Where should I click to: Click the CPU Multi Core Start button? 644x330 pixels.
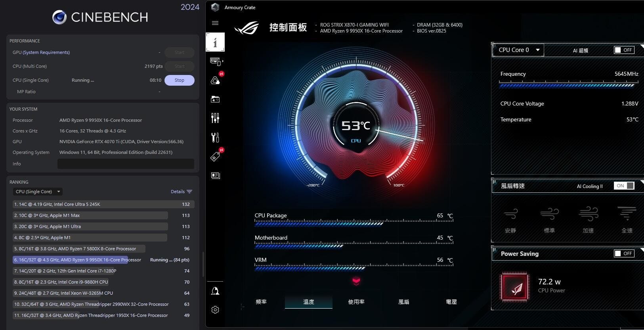tap(180, 66)
